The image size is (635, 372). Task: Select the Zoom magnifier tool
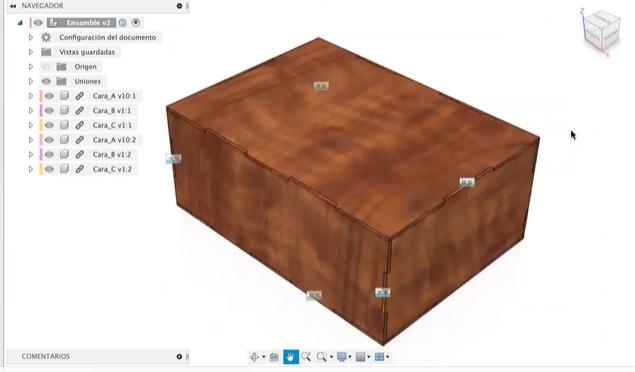pyautogui.click(x=306, y=357)
